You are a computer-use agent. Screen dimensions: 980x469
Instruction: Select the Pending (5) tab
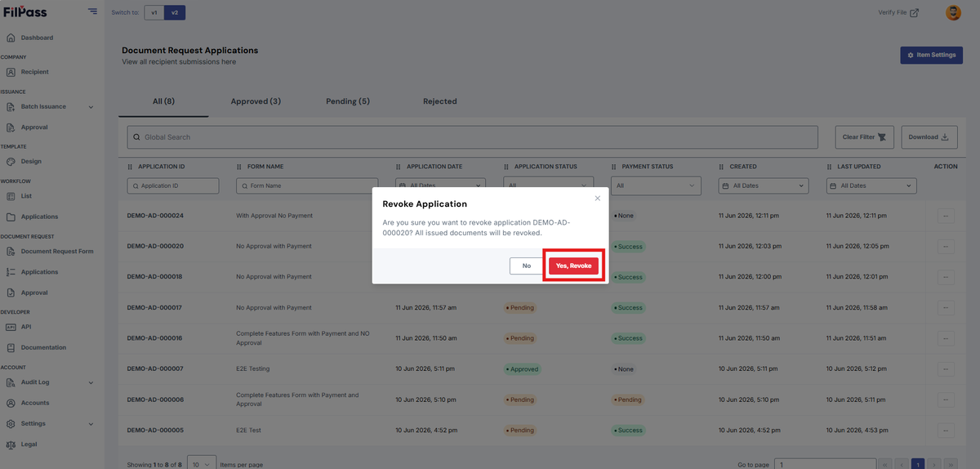(x=348, y=101)
